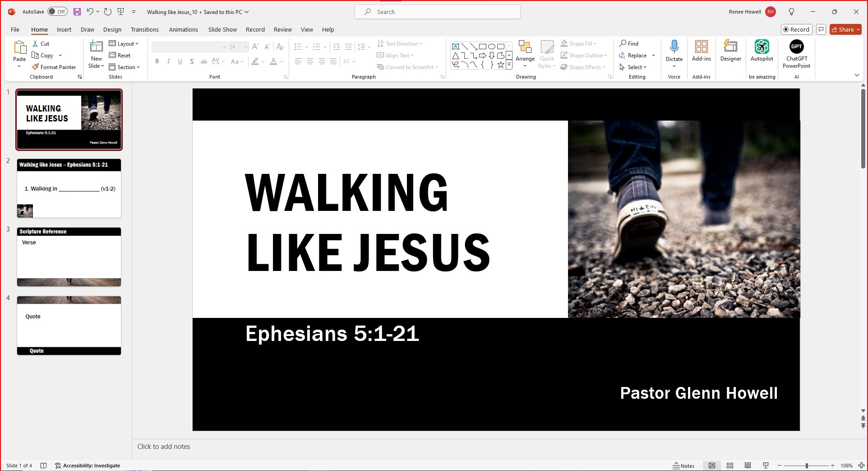
Task: Select the Arrange drawing tool
Action: [x=525, y=53]
